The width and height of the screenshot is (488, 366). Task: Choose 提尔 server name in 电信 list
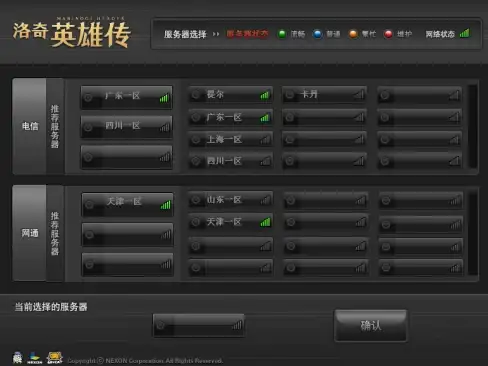coord(215,95)
